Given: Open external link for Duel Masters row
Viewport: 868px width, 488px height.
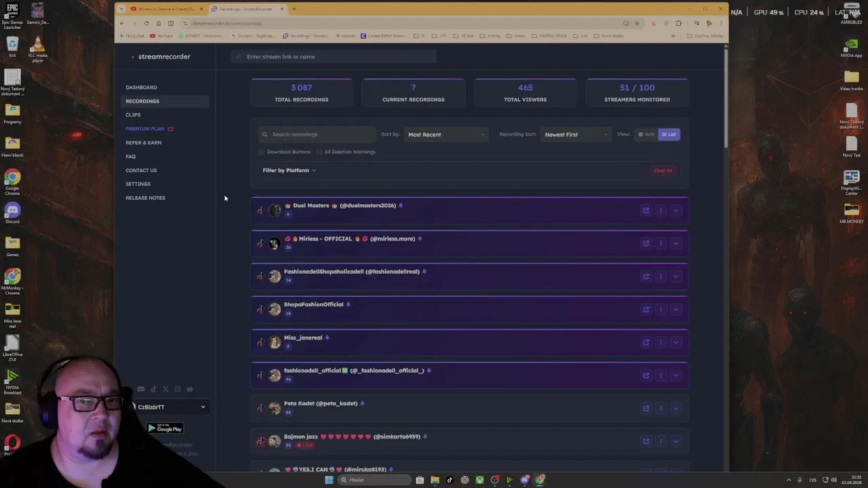Looking at the screenshot, I should [x=646, y=210].
